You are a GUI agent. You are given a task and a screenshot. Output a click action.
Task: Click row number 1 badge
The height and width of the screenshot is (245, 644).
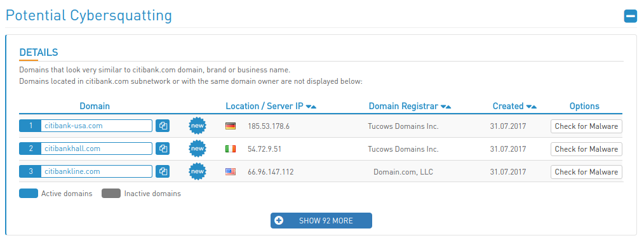tap(30, 126)
